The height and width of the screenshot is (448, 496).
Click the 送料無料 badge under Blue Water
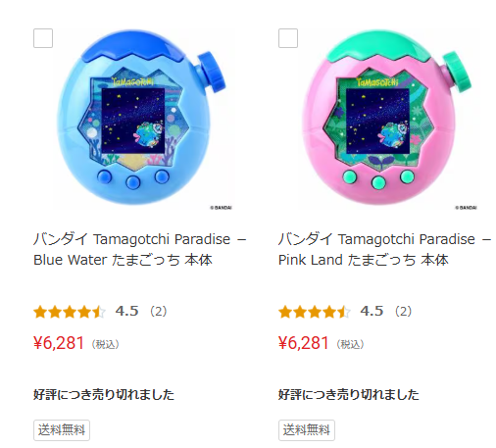pos(62,430)
